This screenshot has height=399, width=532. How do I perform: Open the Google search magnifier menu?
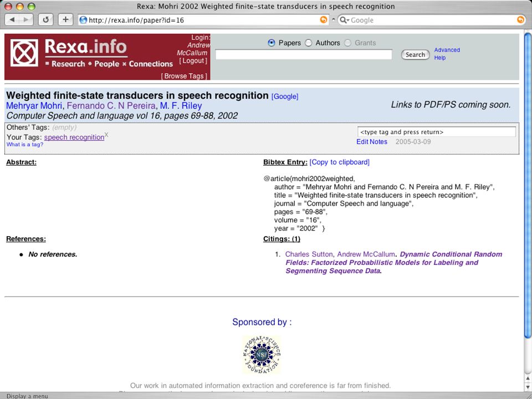(344, 20)
